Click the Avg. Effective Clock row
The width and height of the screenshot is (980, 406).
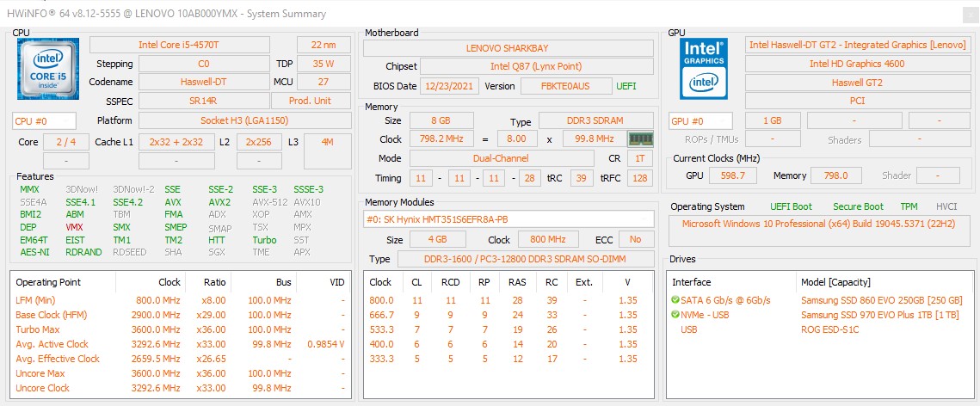pos(180,359)
